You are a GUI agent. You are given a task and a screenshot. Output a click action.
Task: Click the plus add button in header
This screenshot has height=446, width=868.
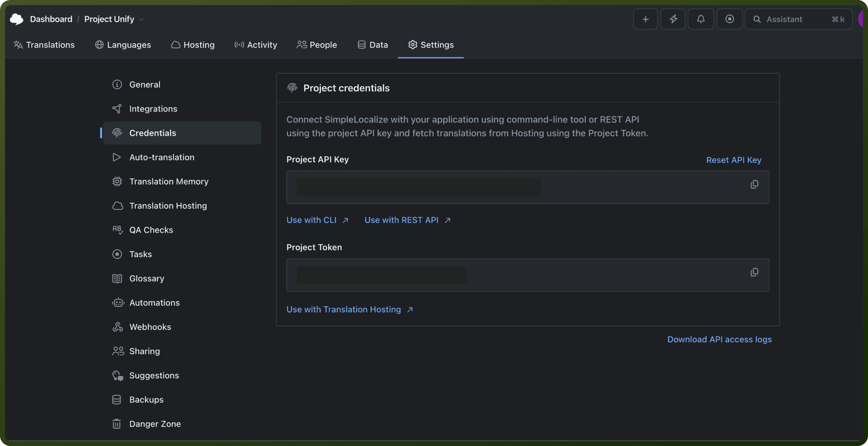(x=645, y=19)
